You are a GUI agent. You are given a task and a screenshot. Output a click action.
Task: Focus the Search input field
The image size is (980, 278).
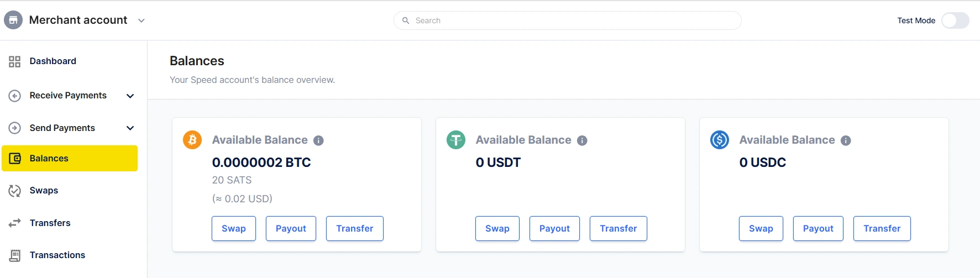pyautogui.click(x=575, y=20)
